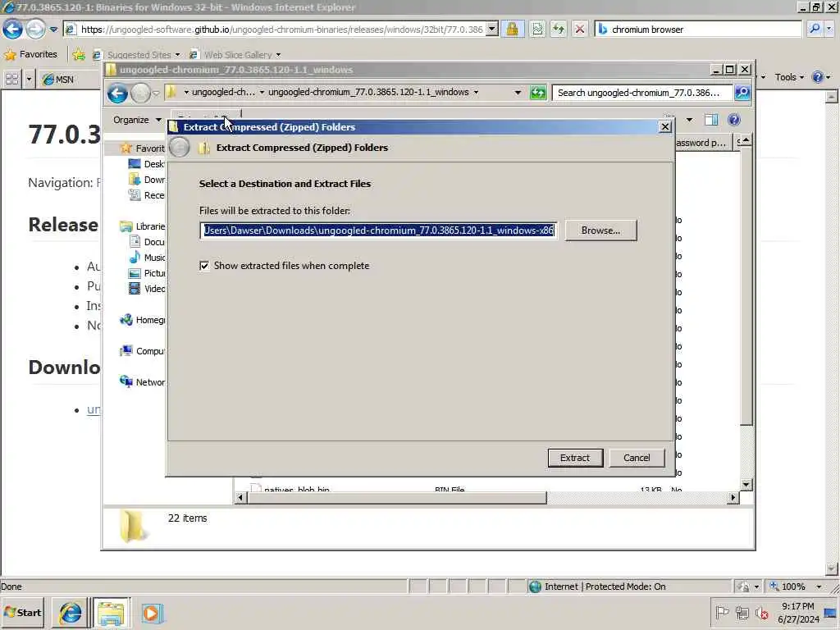Click the Explorer search box
This screenshot has width=840, height=630.
(x=641, y=93)
